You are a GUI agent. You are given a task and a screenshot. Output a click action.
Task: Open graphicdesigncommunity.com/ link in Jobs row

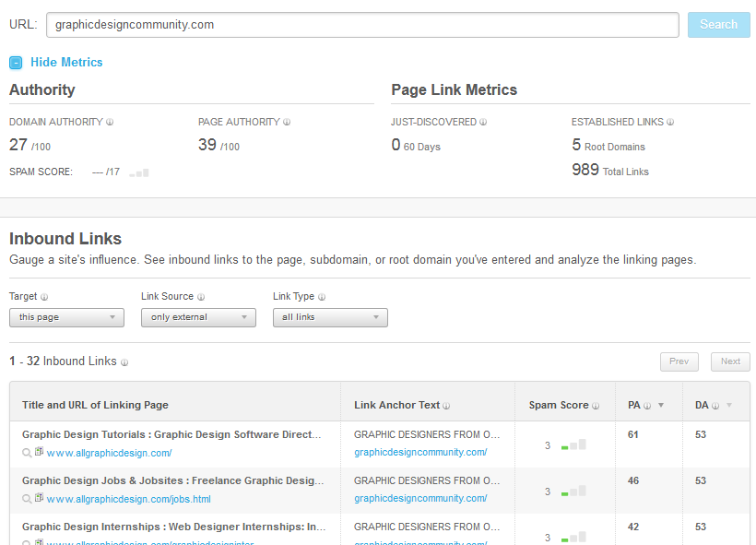click(x=420, y=499)
